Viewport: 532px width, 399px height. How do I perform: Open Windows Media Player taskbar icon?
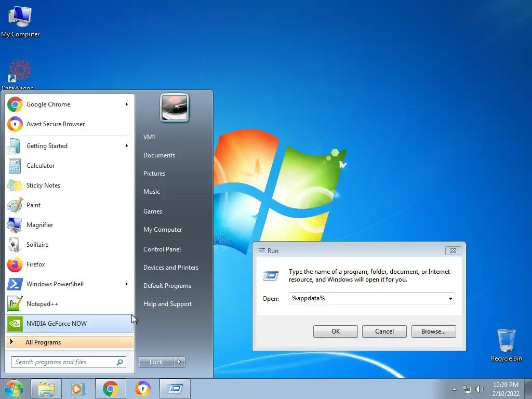(78, 389)
